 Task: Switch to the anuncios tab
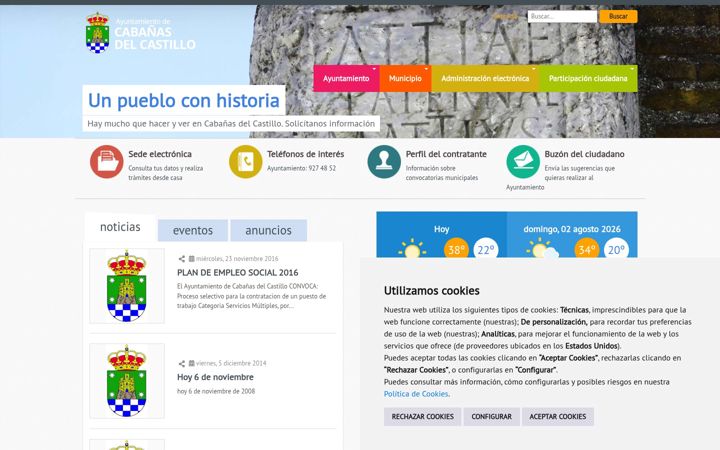tap(269, 230)
